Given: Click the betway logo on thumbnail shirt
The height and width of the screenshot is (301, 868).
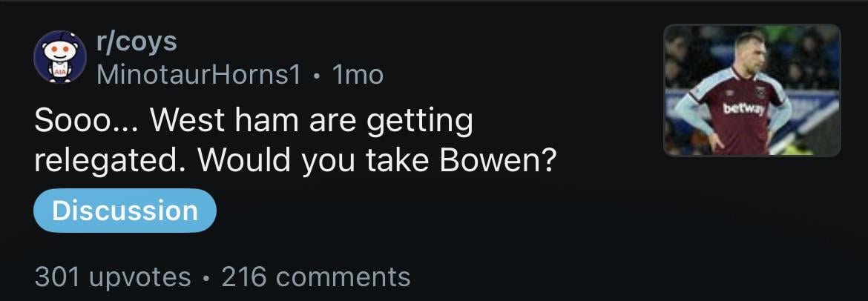Looking at the screenshot, I should [x=743, y=109].
